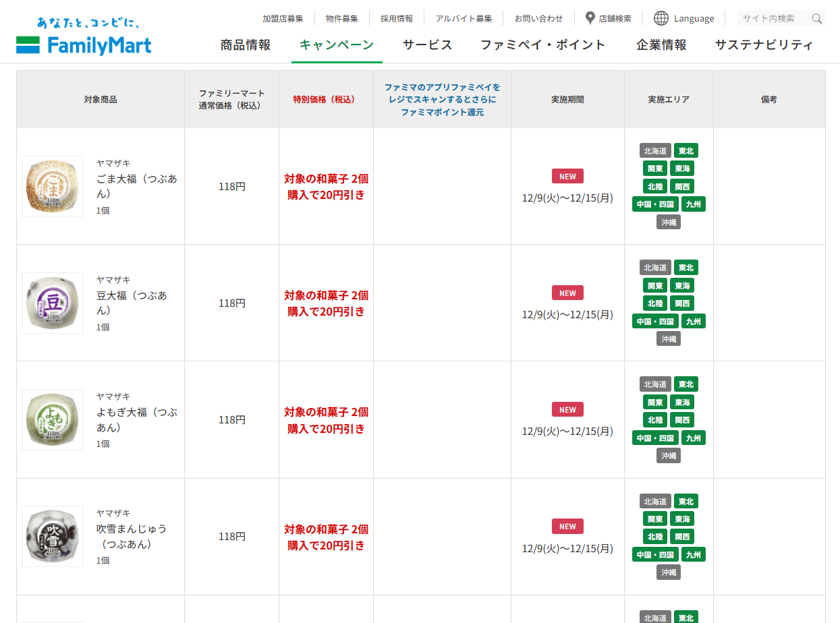Click the アルバイト募集 link
Viewport: 840px width, 623px height.
pos(464,18)
